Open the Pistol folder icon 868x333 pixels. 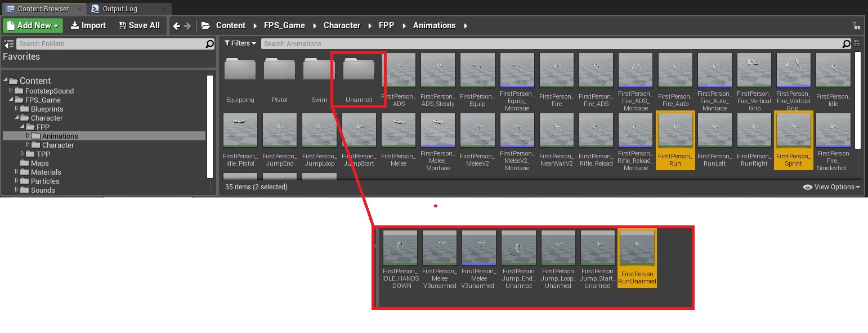[x=279, y=70]
